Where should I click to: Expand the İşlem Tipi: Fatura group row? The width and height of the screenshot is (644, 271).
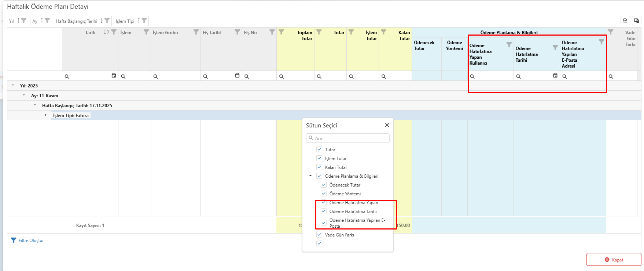(46, 115)
